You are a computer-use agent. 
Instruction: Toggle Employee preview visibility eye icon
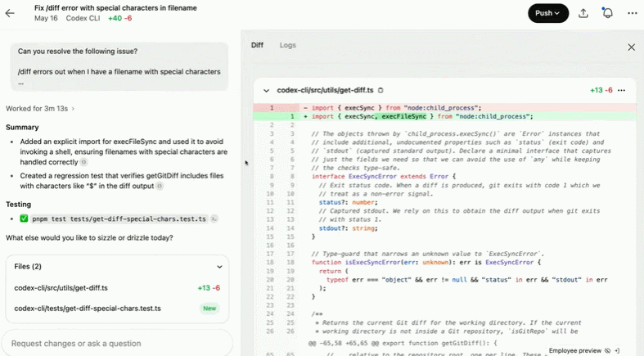click(x=607, y=350)
